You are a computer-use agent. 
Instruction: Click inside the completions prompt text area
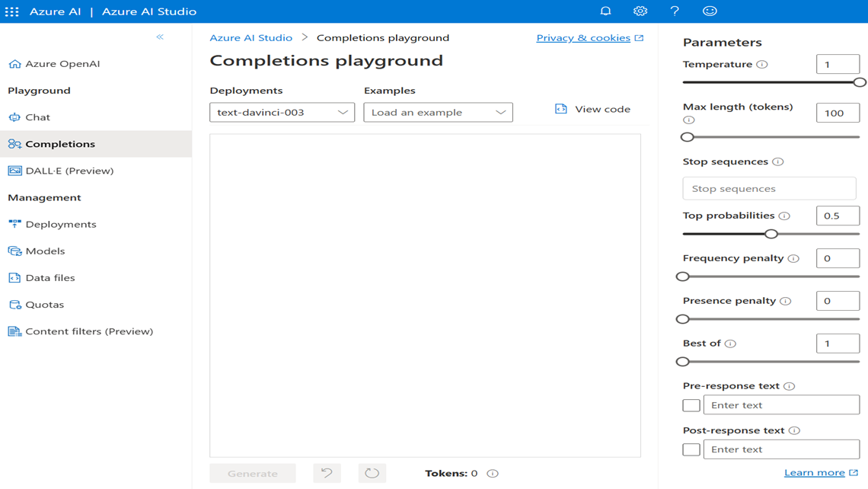[425, 296]
